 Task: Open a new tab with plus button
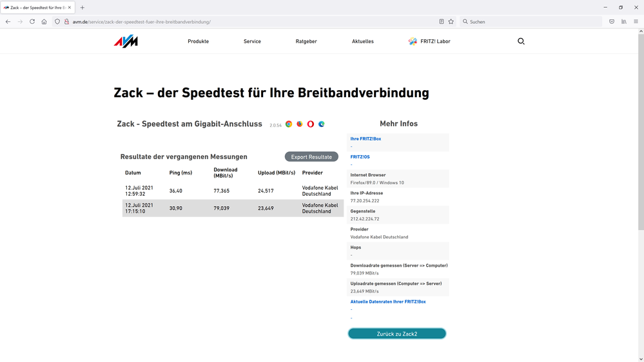pos(82,7)
